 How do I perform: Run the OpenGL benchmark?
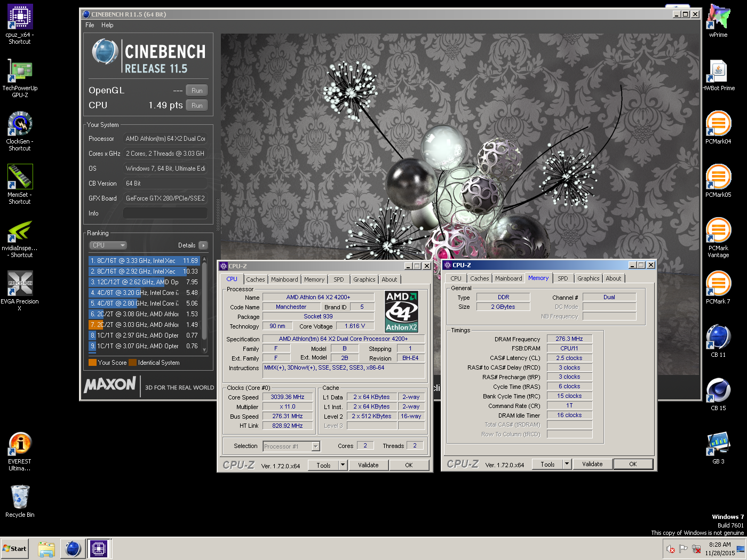(x=197, y=91)
